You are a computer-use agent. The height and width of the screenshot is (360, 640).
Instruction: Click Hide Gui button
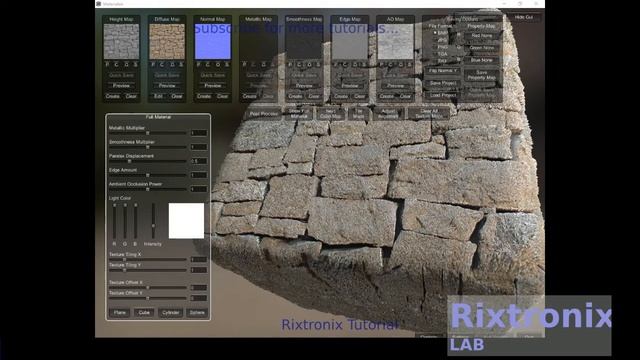(523, 17)
